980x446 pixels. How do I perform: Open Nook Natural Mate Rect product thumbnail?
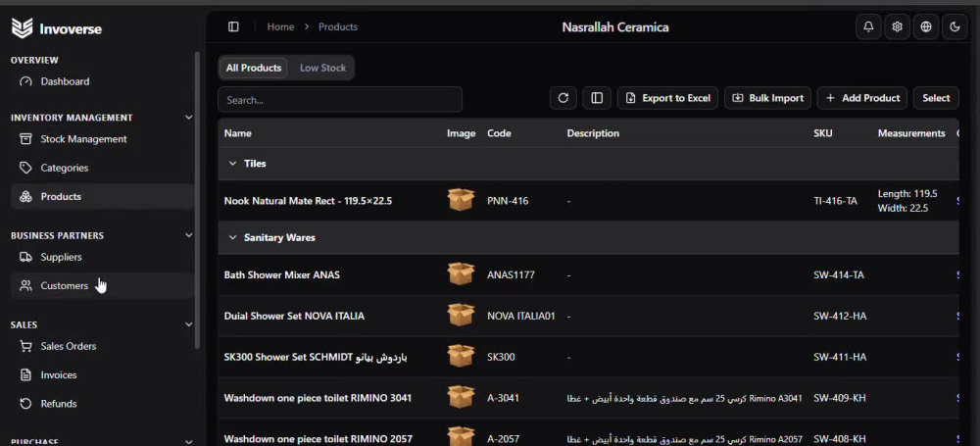[x=461, y=200]
